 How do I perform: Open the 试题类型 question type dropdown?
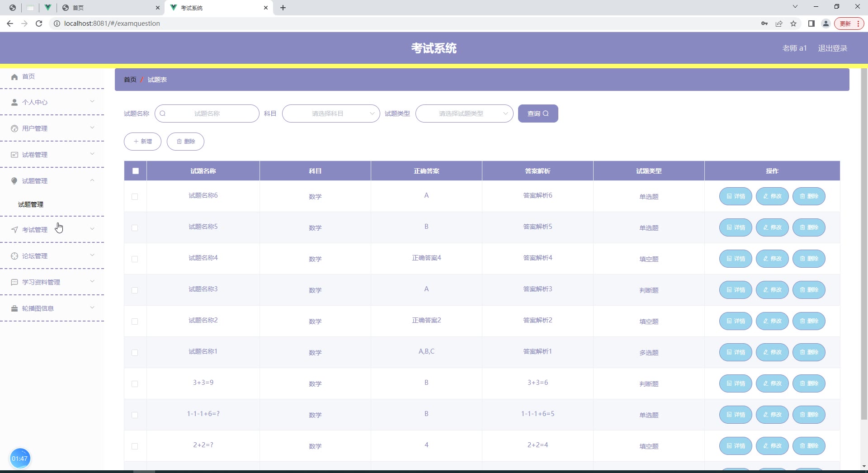coord(464,114)
